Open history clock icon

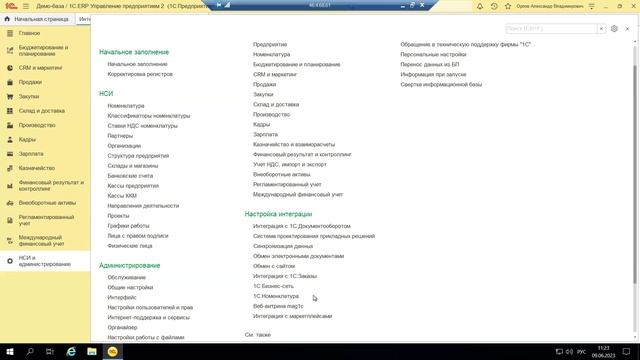pos(494,6)
